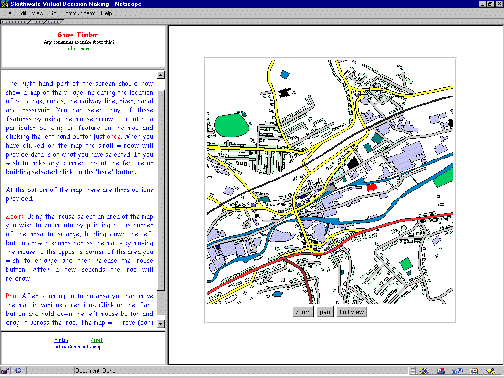Click the security lock icon in the status bar

coord(4,370)
